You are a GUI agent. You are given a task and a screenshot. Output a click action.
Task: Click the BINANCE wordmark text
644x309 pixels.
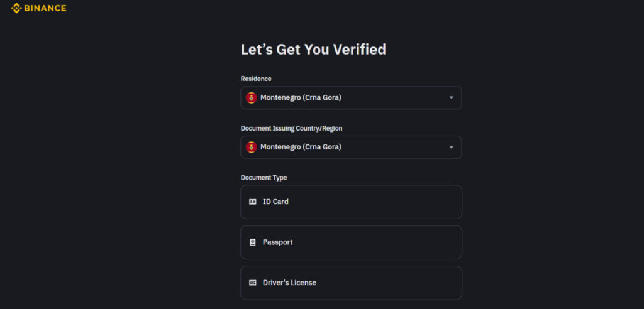point(45,8)
